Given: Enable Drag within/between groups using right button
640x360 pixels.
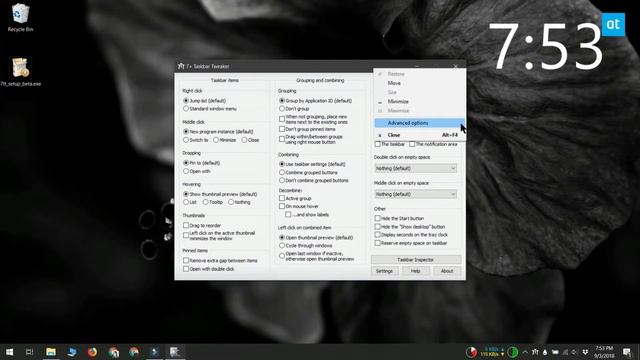Looking at the screenshot, I should click(x=311, y=139).
